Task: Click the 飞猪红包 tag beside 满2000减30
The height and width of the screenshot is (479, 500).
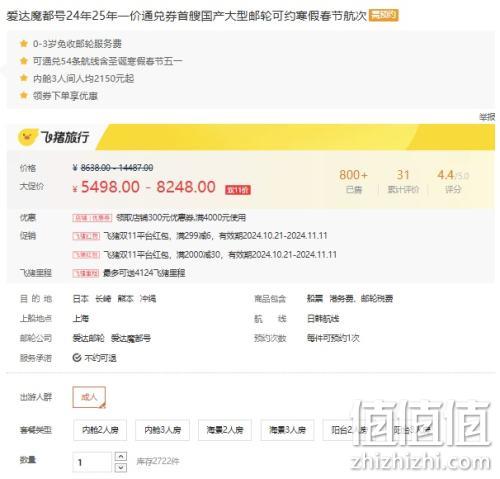Action: tap(86, 255)
